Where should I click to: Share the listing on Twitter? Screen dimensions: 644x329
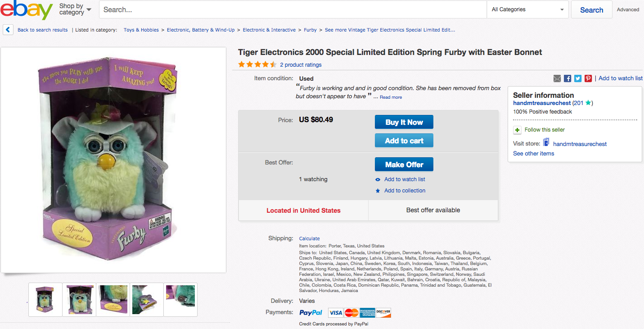[578, 78]
